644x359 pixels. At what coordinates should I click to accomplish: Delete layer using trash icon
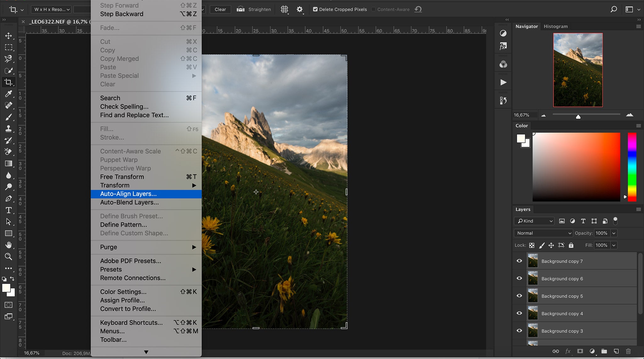[628, 351]
